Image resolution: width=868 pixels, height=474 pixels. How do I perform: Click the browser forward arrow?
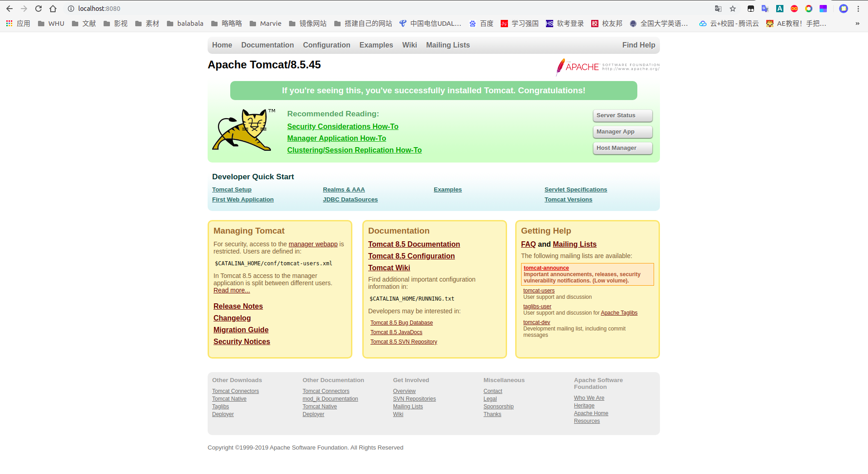(24, 9)
